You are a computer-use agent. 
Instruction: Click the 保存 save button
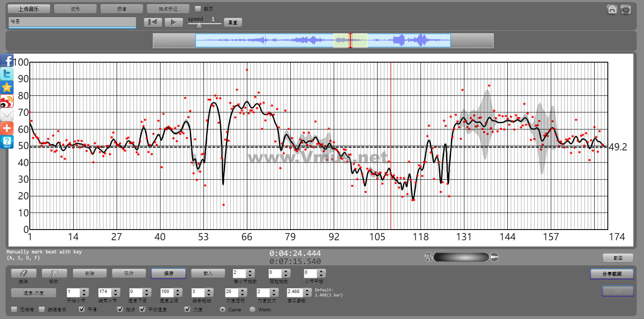click(168, 273)
